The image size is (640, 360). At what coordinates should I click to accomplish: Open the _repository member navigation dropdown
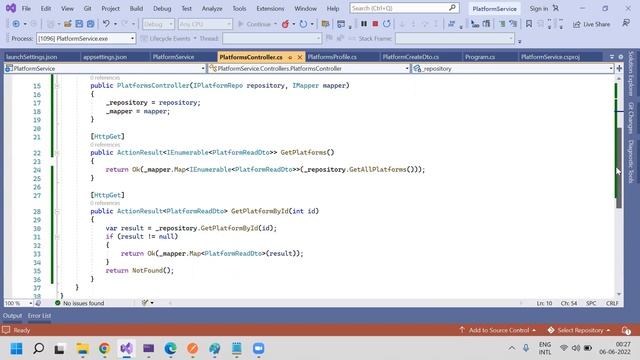tap(513, 69)
